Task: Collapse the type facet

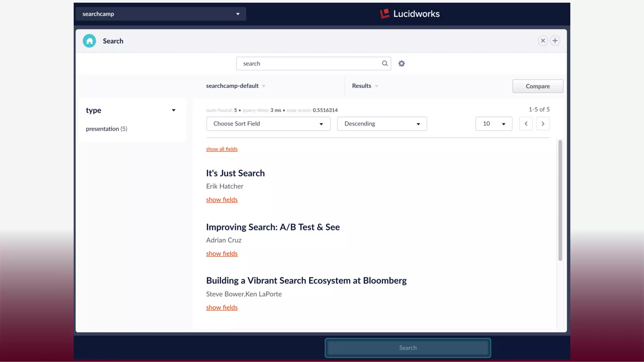Action: [x=174, y=110]
